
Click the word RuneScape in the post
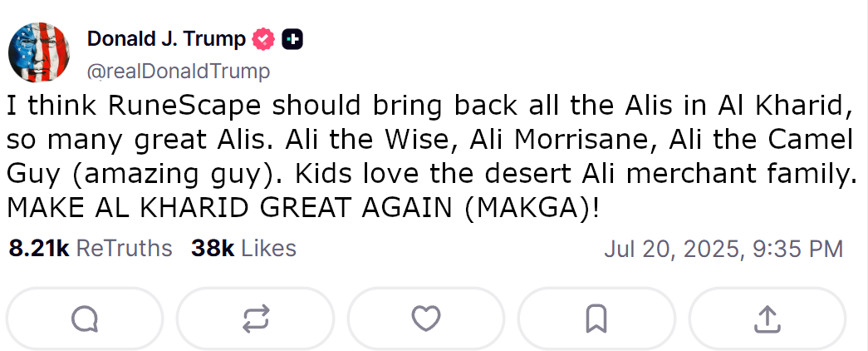pyautogui.click(x=184, y=106)
